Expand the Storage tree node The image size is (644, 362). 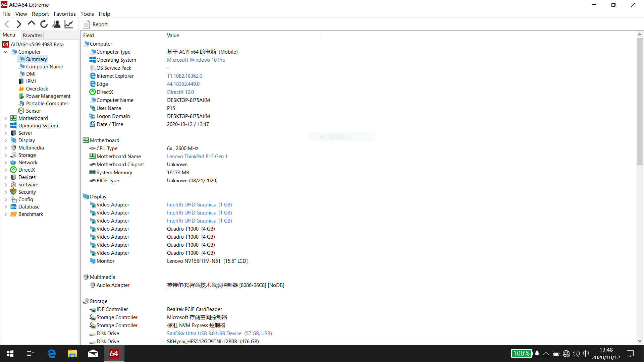(x=6, y=155)
